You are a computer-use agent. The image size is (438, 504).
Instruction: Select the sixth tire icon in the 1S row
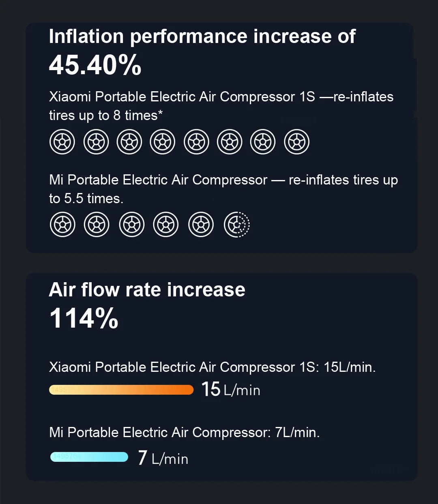230,142
